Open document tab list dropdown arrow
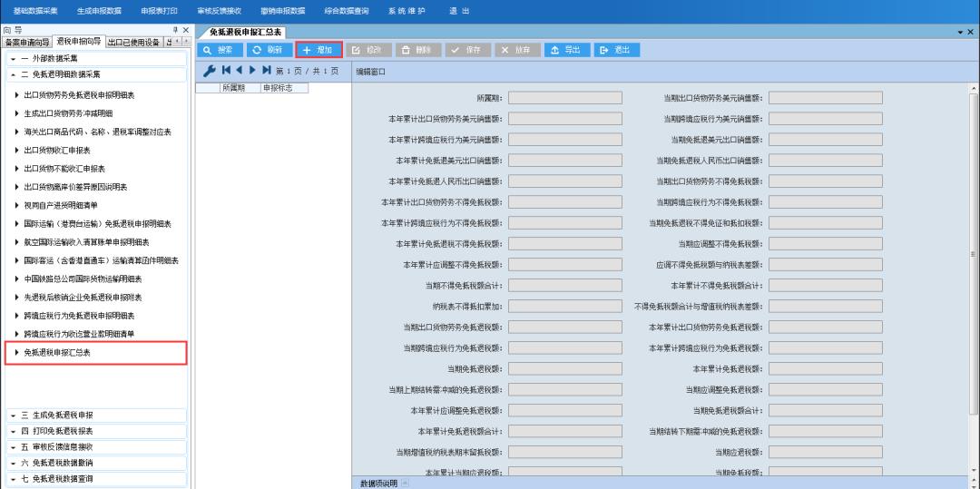This screenshot has width=980, height=489. (x=961, y=31)
